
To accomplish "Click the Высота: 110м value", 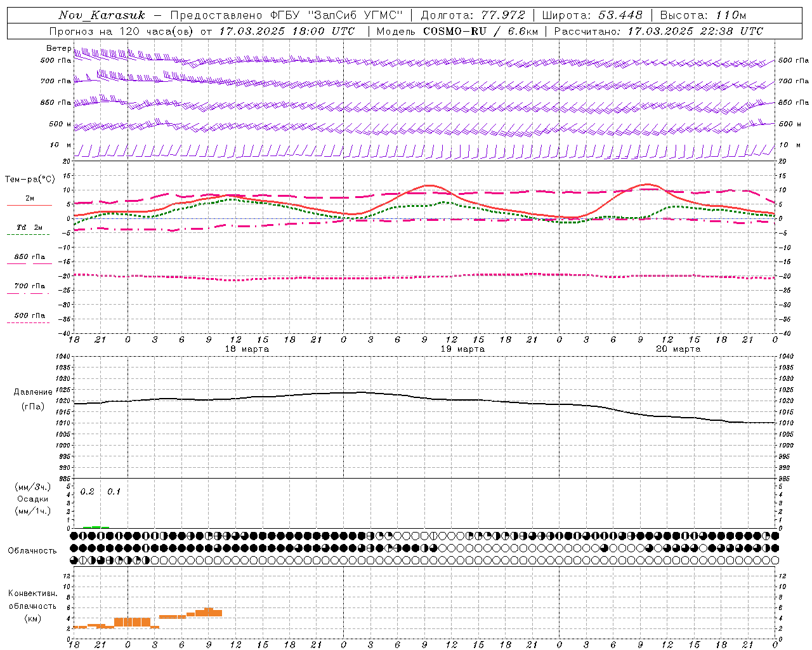I will (x=703, y=15).
